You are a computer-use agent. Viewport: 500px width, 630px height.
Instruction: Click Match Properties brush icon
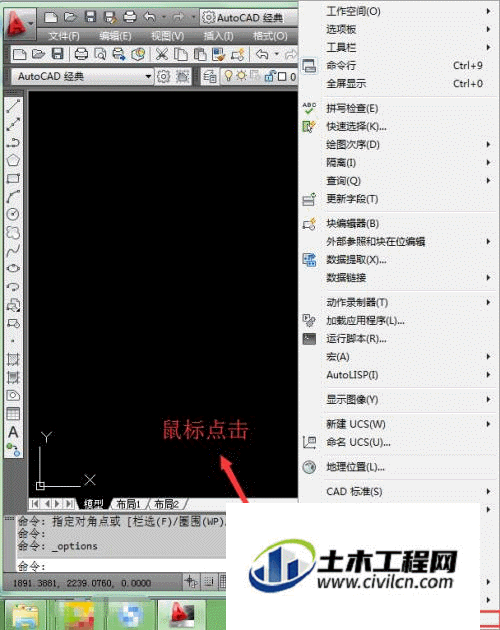tap(219, 54)
